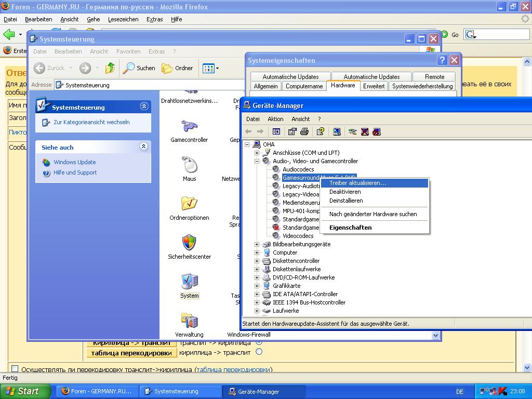Click the uninstall device toolbar icon
The width and height of the screenshot is (532, 399).
pyautogui.click(x=365, y=131)
